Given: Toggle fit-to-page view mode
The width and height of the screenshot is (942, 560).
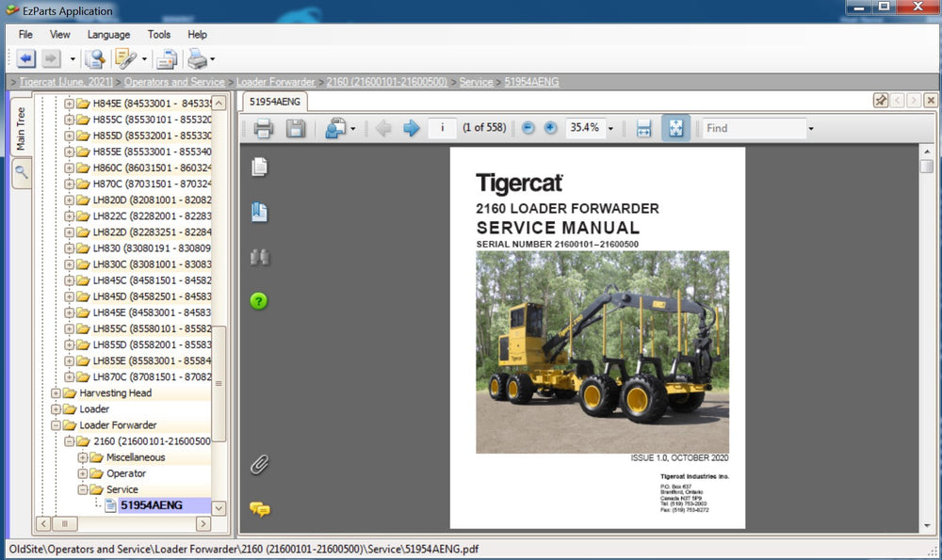Looking at the screenshot, I should click(x=675, y=129).
